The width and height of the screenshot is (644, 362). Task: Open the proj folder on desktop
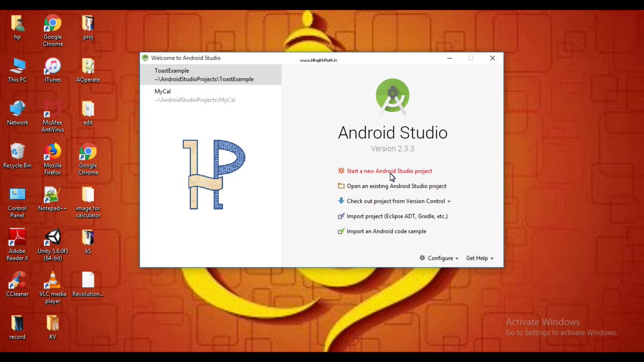pyautogui.click(x=88, y=24)
